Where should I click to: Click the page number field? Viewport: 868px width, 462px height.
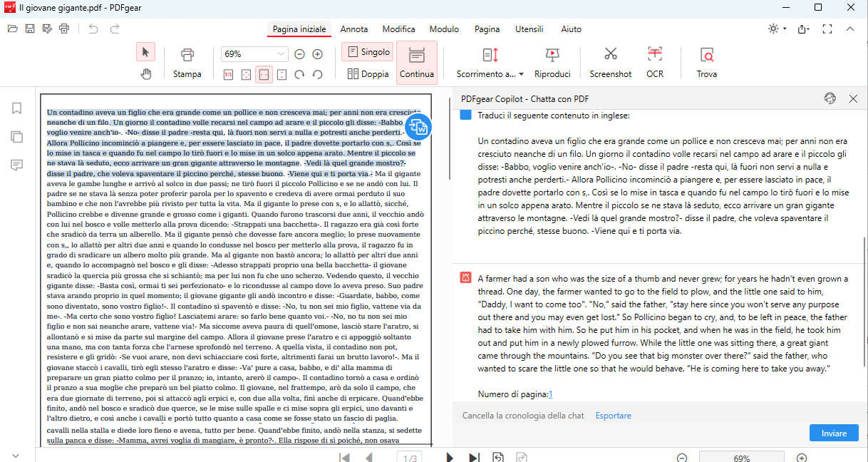[x=410, y=458]
